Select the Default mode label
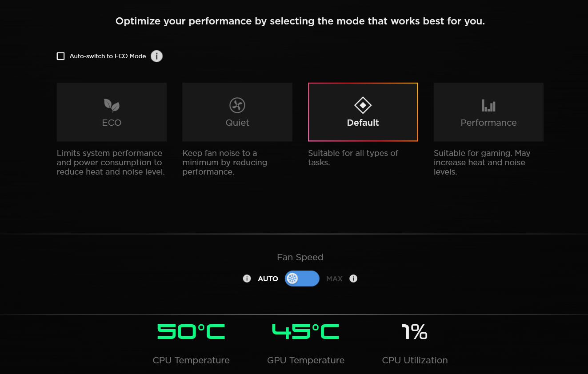 coord(363,123)
